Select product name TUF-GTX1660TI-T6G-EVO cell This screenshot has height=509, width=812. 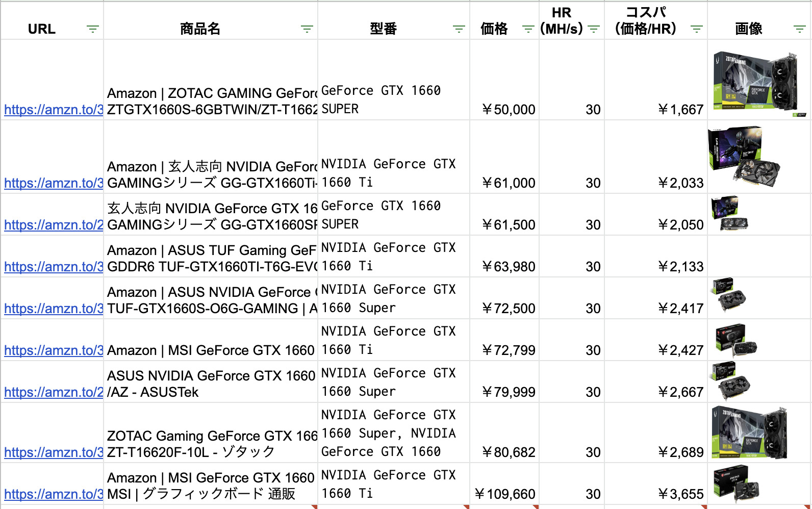(211, 257)
